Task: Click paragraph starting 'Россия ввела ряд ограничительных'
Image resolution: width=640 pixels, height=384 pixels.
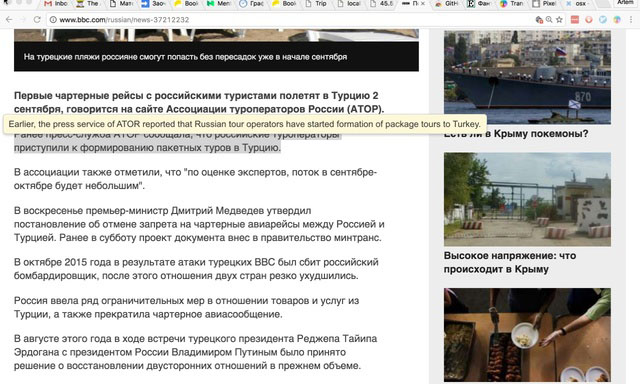Action: point(187,307)
